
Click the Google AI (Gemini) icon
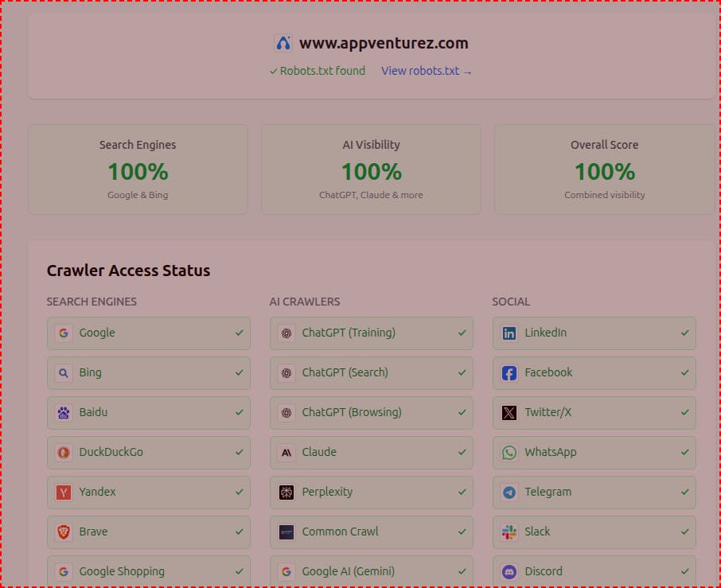(286, 571)
